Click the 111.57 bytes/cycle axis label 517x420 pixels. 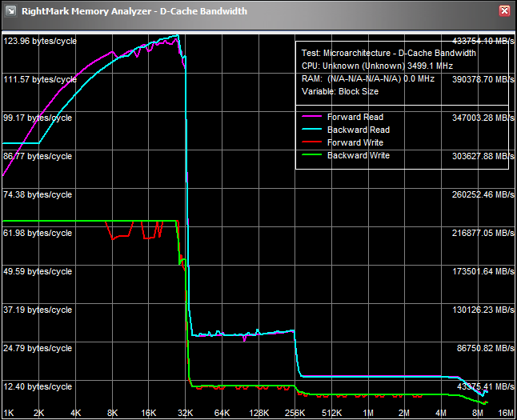[40, 79]
